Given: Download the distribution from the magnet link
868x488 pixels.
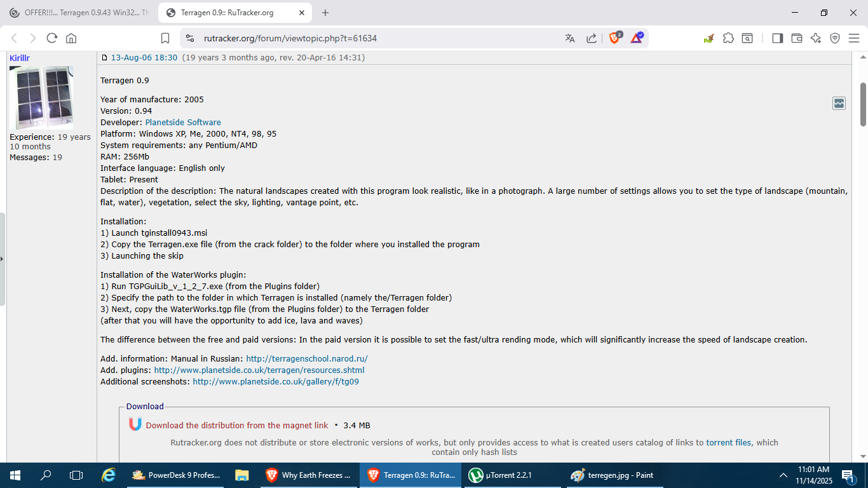Looking at the screenshot, I should pos(237,426).
